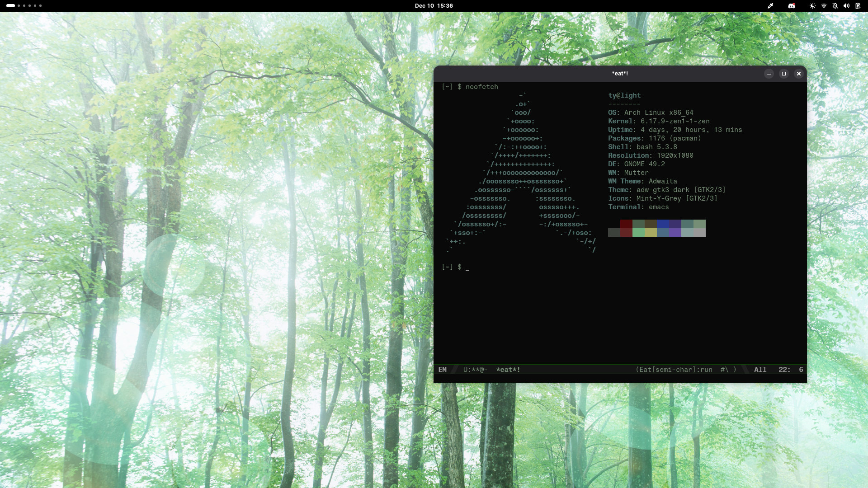The image size is (868, 488).
Task: Click the dark red neofetch color block
Action: tap(626, 224)
